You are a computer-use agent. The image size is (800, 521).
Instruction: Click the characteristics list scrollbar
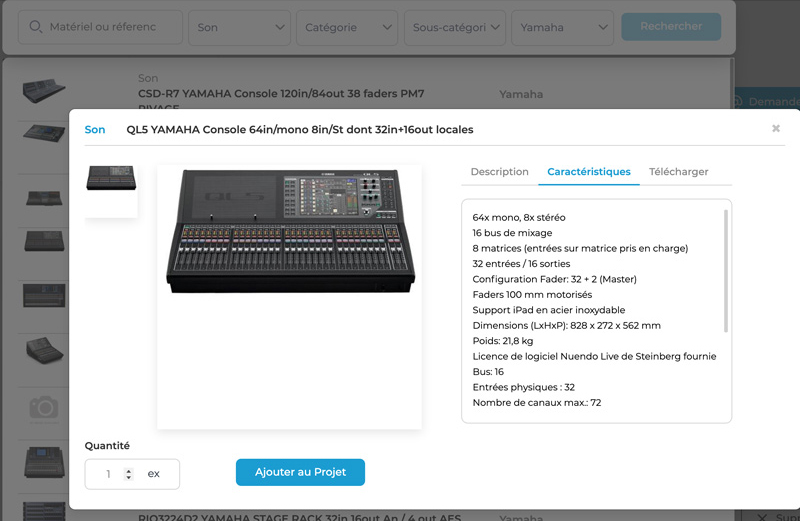pyautogui.click(x=726, y=271)
